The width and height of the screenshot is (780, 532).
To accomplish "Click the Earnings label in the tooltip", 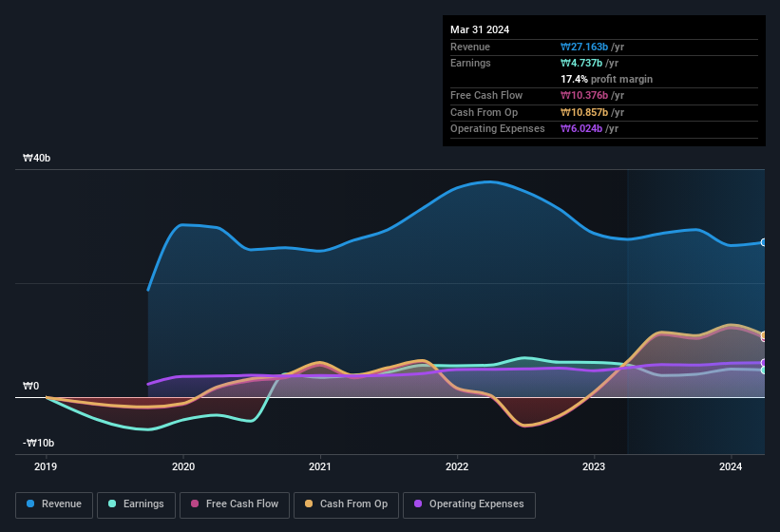I will pos(470,63).
